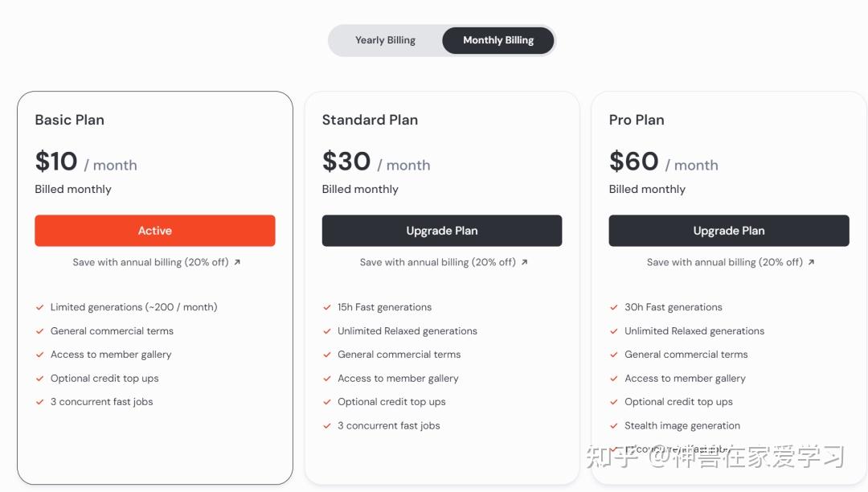Click the Standard Plan heading
Image resolution: width=868 pixels, height=492 pixels.
370,120
